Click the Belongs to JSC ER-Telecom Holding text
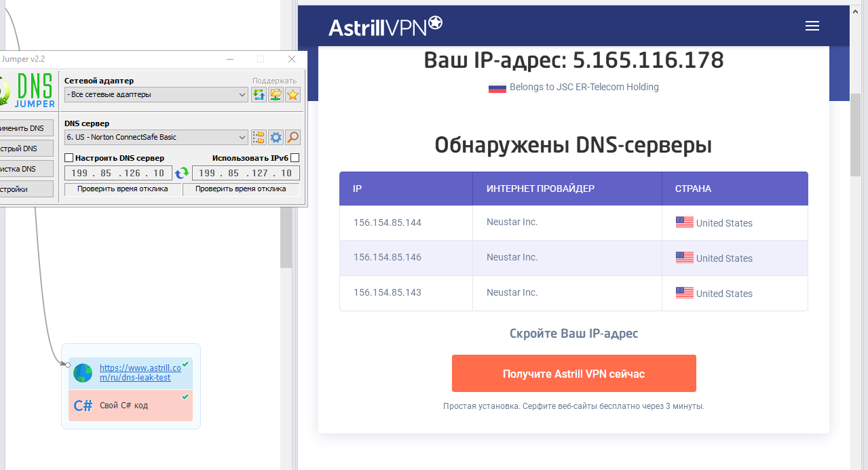The image size is (868, 470). 584,87
